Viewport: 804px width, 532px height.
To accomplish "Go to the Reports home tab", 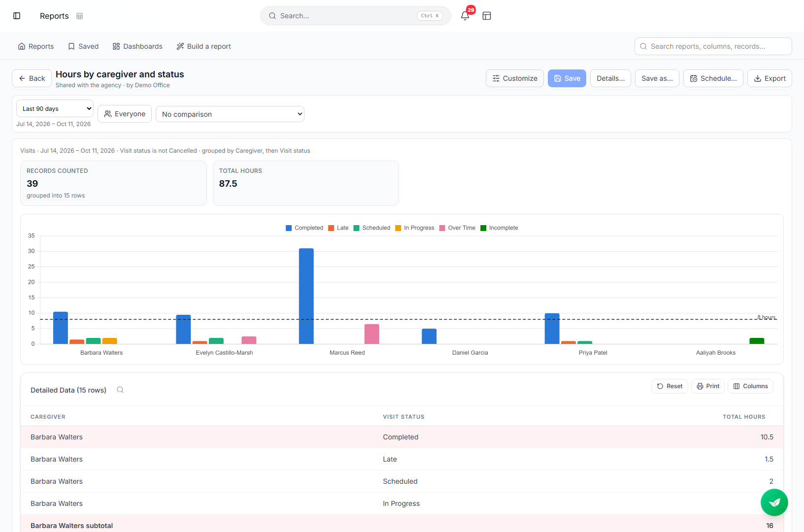I will click(36, 46).
